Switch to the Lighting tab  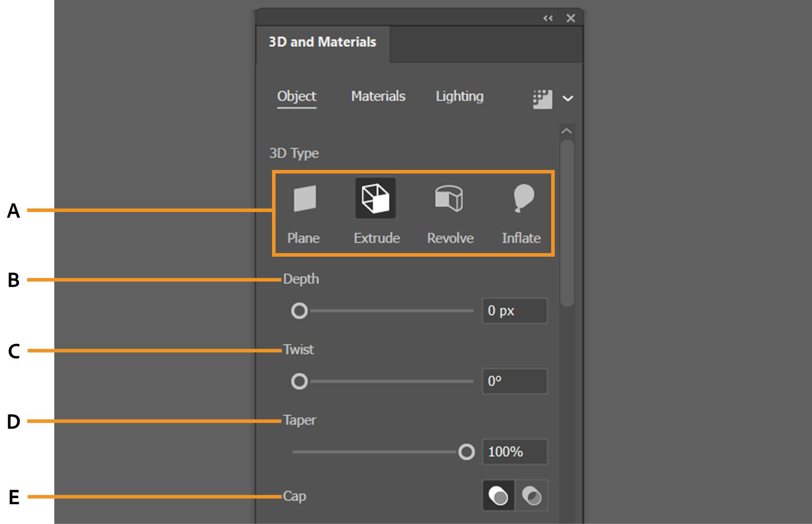[x=459, y=96]
